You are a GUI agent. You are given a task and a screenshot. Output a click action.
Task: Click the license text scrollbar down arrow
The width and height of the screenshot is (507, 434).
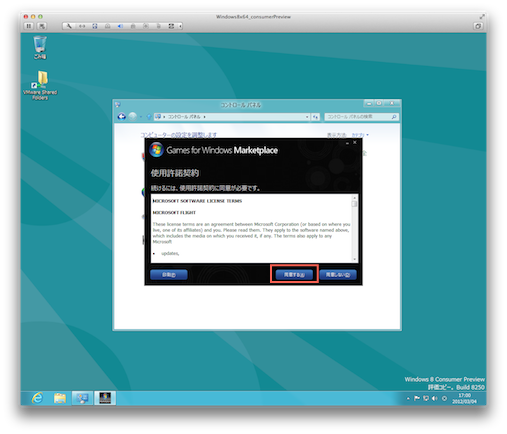(354, 259)
